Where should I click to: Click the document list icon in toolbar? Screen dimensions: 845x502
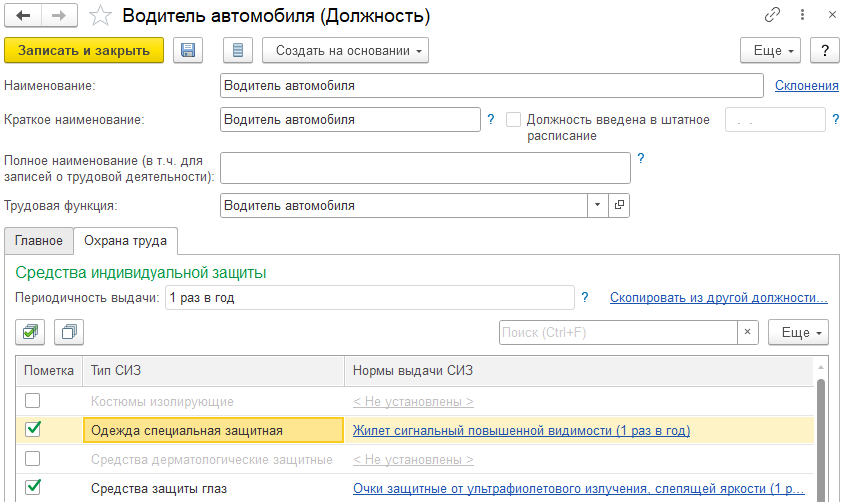[236, 51]
